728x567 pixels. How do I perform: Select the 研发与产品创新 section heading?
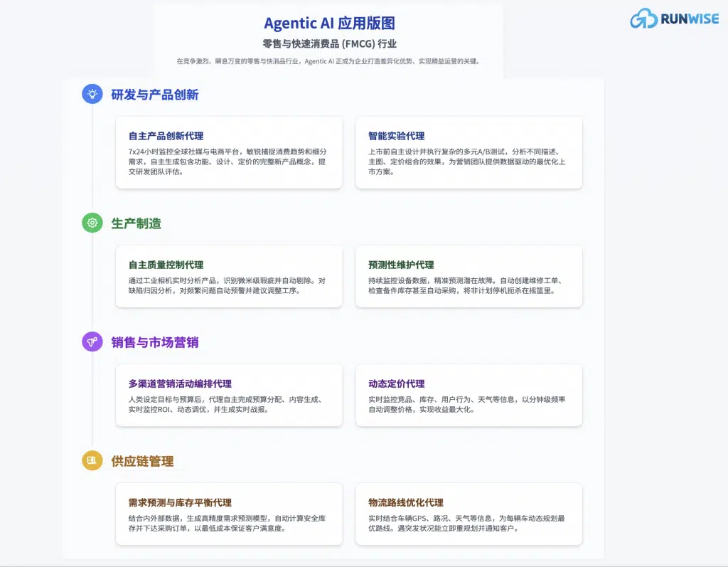pyautogui.click(x=154, y=95)
